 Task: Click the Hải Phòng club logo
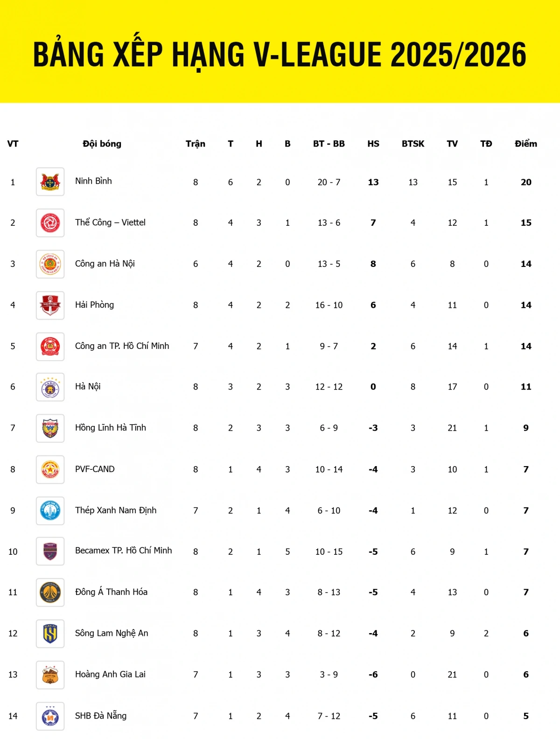pos(50,305)
